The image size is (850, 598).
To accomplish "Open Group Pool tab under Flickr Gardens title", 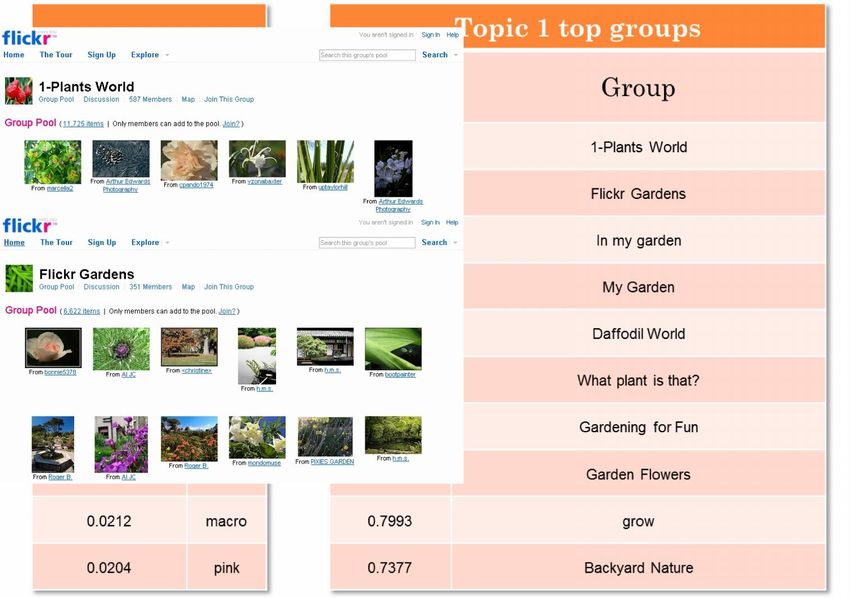I will pyautogui.click(x=56, y=287).
